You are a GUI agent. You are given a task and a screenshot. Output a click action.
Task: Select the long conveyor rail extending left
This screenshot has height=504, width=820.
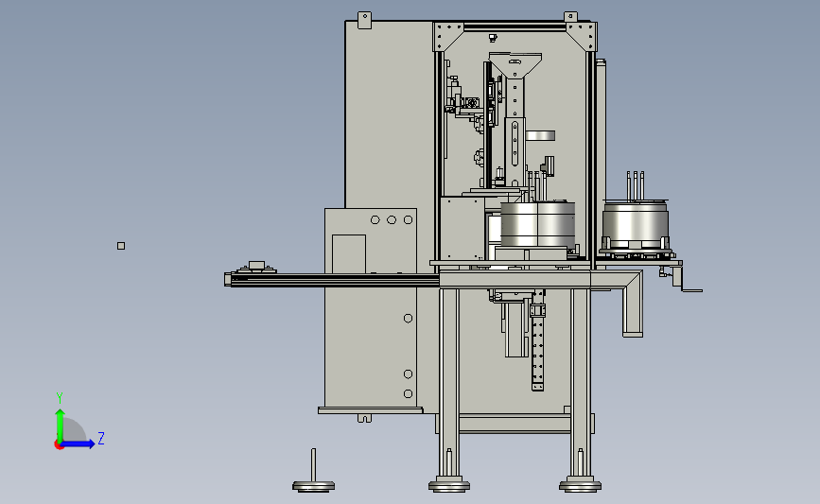tap(333, 281)
